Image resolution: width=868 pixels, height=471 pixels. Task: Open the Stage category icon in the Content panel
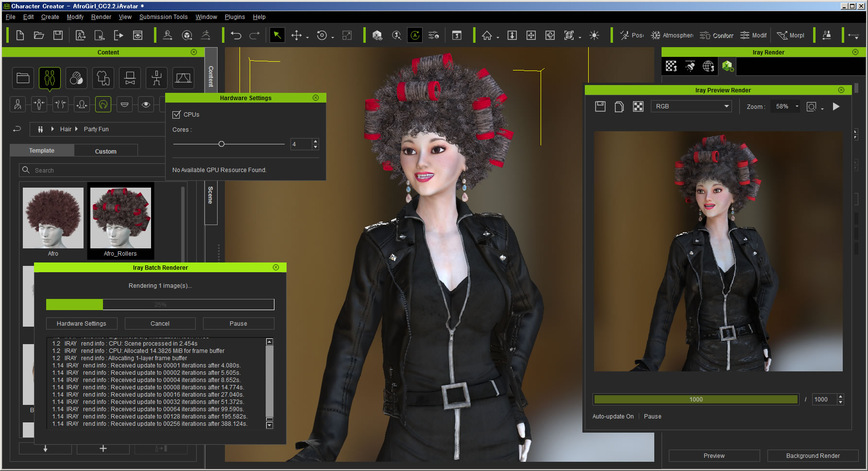point(183,78)
